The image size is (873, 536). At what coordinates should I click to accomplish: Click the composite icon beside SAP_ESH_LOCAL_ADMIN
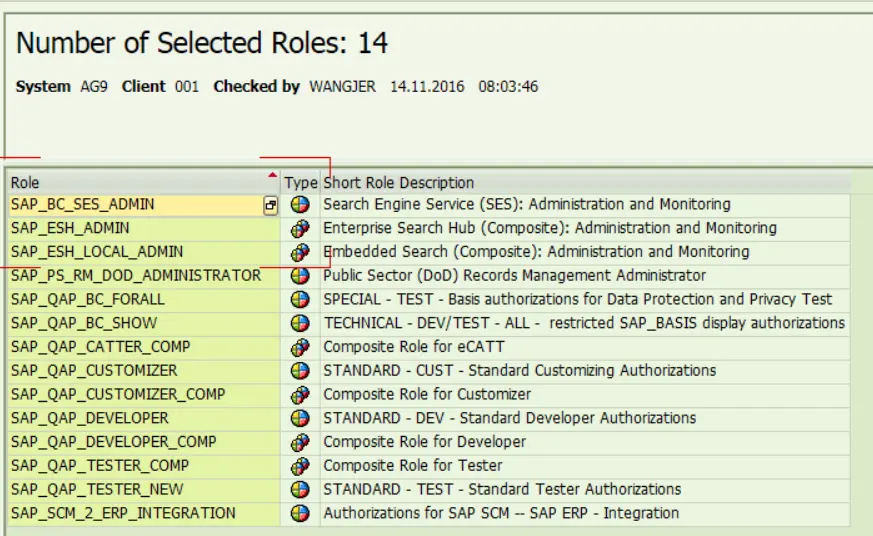tap(300, 252)
